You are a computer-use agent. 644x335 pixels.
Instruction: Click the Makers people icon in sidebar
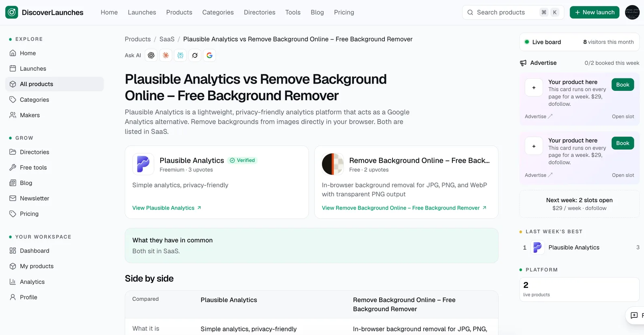tap(13, 115)
